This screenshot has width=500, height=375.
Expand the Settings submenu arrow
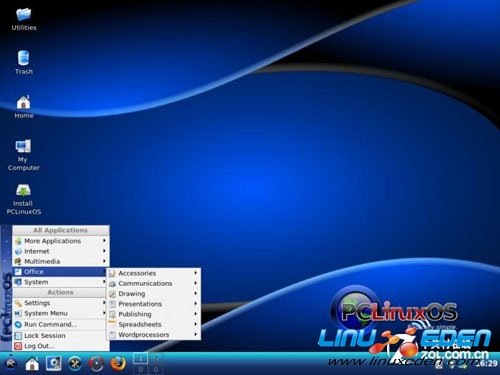(x=104, y=303)
